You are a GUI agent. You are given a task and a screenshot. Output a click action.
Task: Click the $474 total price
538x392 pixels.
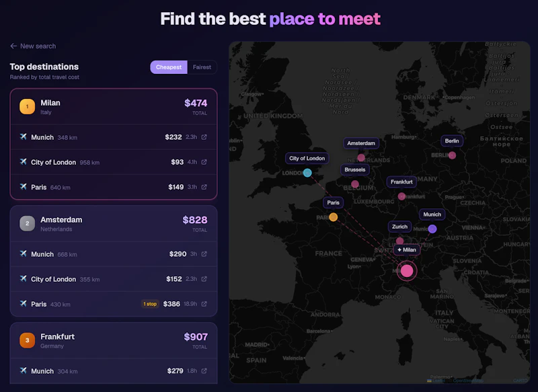(x=196, y=103)
